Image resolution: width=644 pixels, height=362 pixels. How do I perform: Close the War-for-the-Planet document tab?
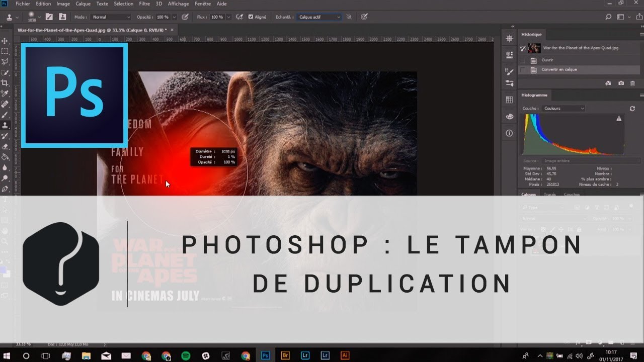[172, 30]
